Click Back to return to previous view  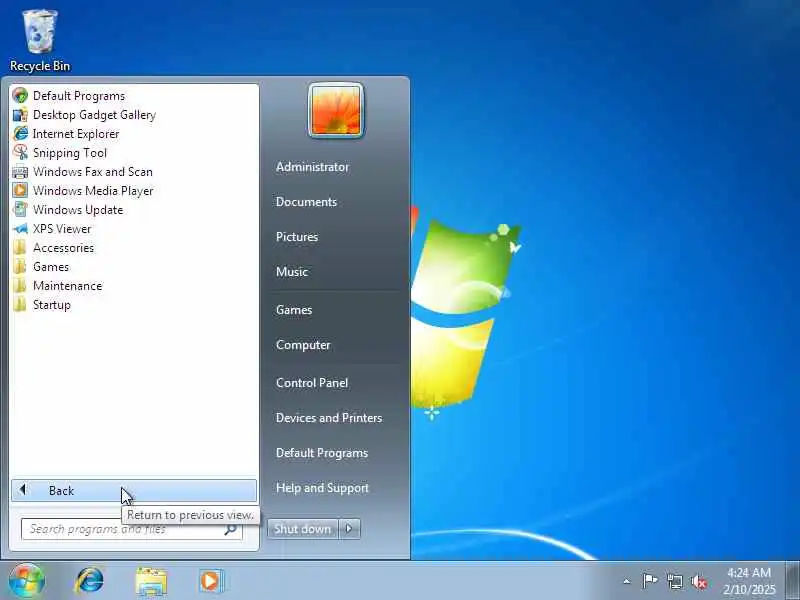click(134, 490)
